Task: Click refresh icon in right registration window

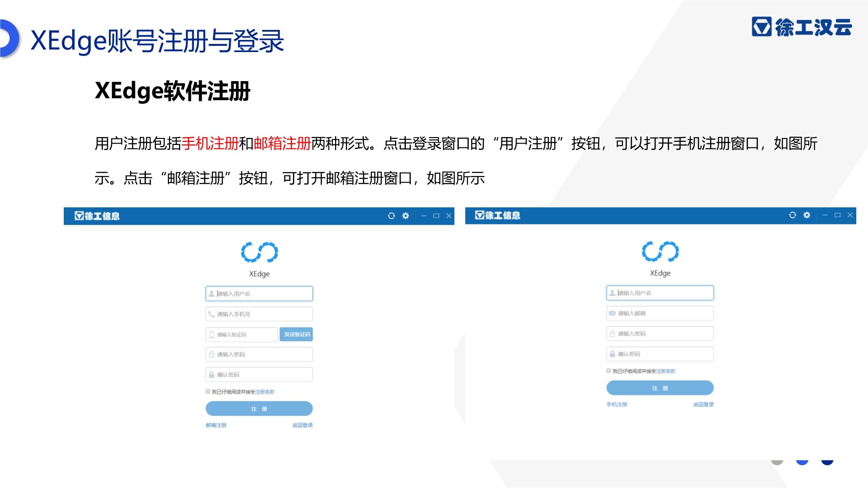Action: click(x=792, y=215)
